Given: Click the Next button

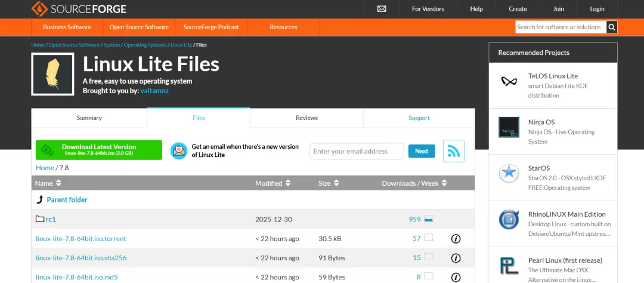Looking at the screenshot, I should point(422,151).
